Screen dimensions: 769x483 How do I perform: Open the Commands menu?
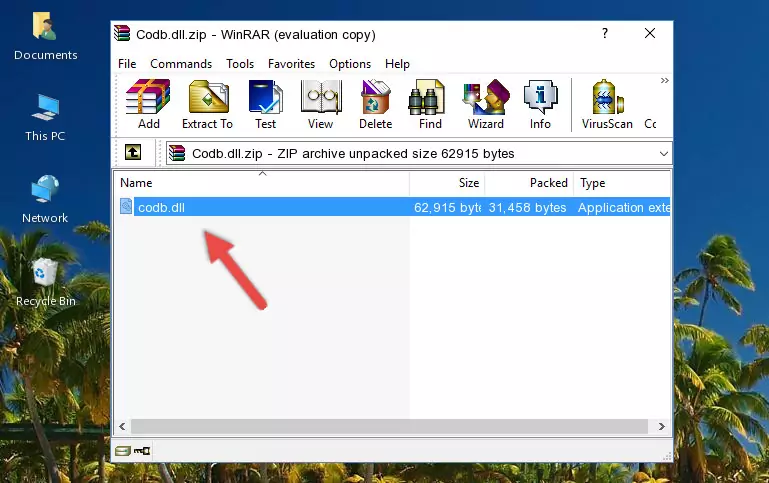pyautogui.click(x=181, y=64)
